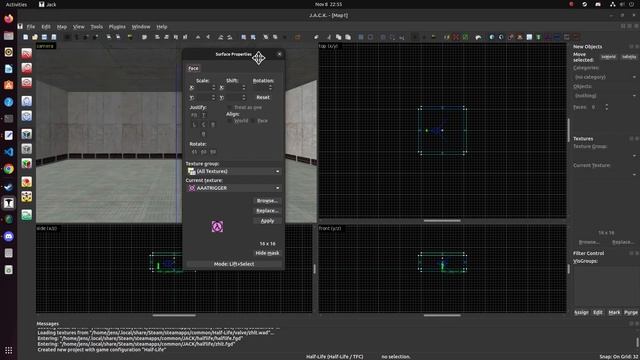
Task: Click Hide mask button
Action: click(267, 253)
